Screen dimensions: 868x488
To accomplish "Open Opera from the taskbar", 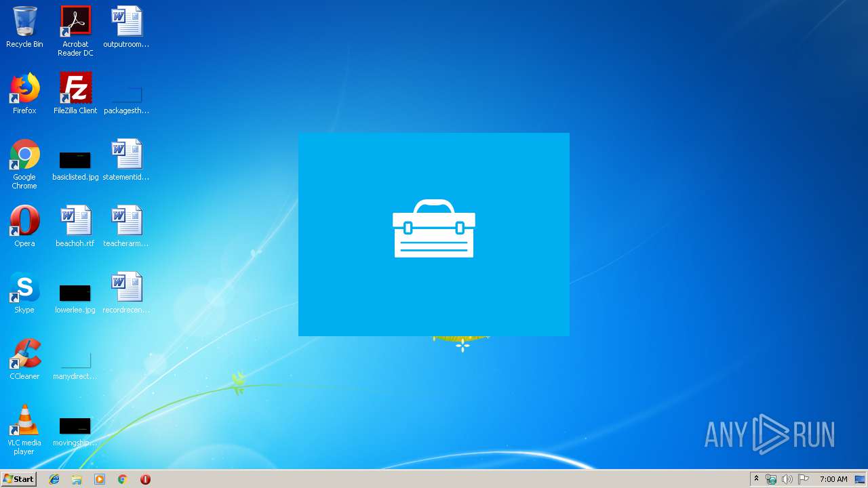I will click(x=145, y=479).
